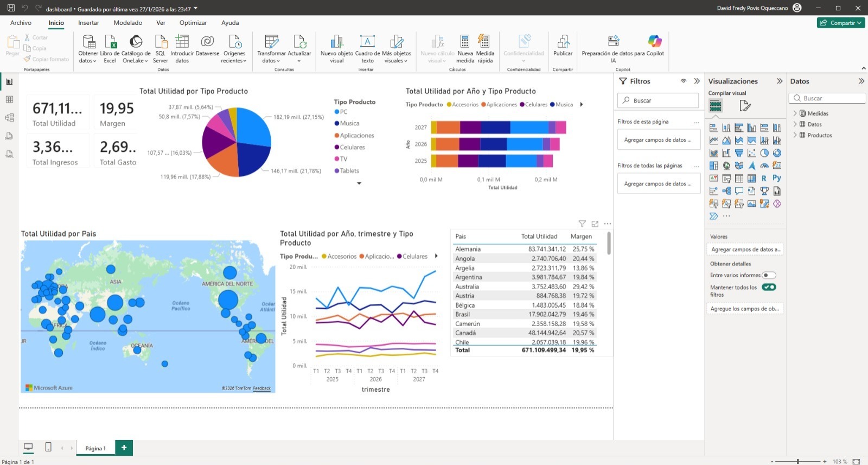The height and width of the screenshot is (465, 868).
Task: Click the save icon in title bar
Action: 11,8
